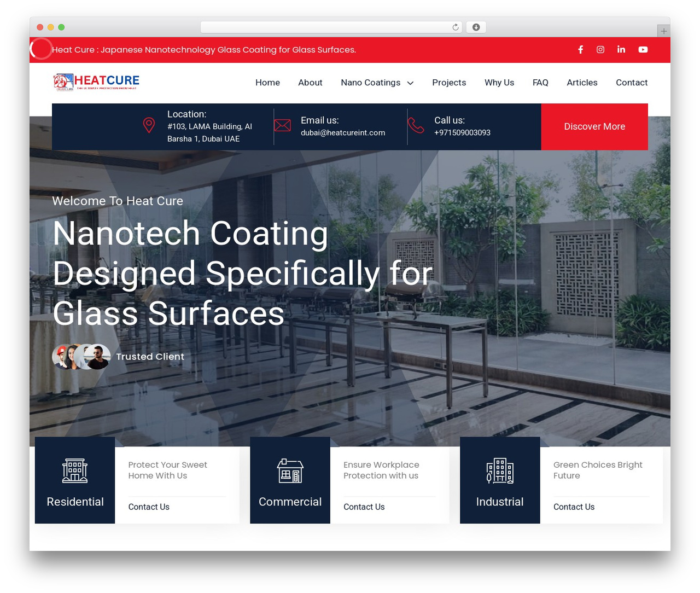This screenshot has height=593, width=700.
Task: Click the LAMA Building address text
Action: pos(209,132)
